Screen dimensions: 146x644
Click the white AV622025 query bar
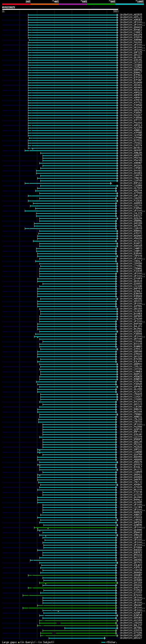tap(60, 9)
